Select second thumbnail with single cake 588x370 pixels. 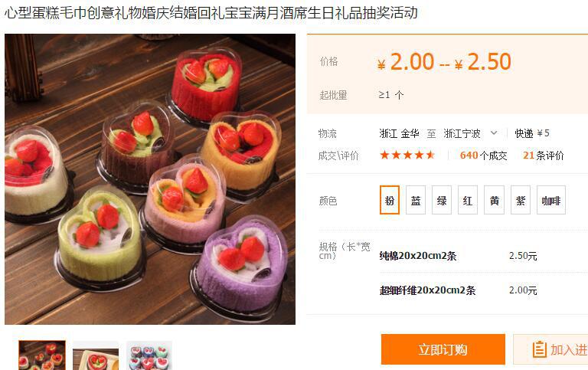click(96, 355)
